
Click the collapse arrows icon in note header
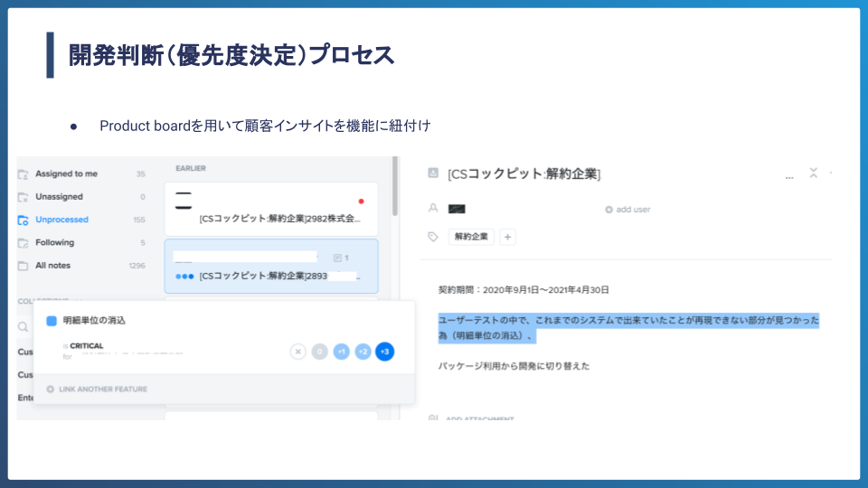813,173
